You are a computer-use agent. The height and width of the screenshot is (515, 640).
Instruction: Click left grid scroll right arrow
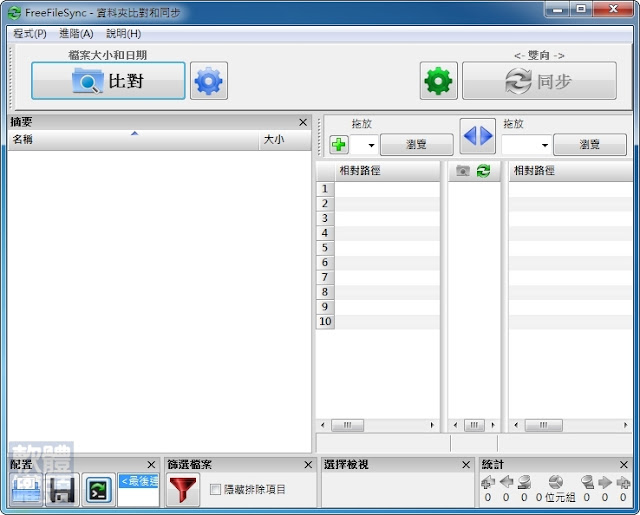[432, 425]
